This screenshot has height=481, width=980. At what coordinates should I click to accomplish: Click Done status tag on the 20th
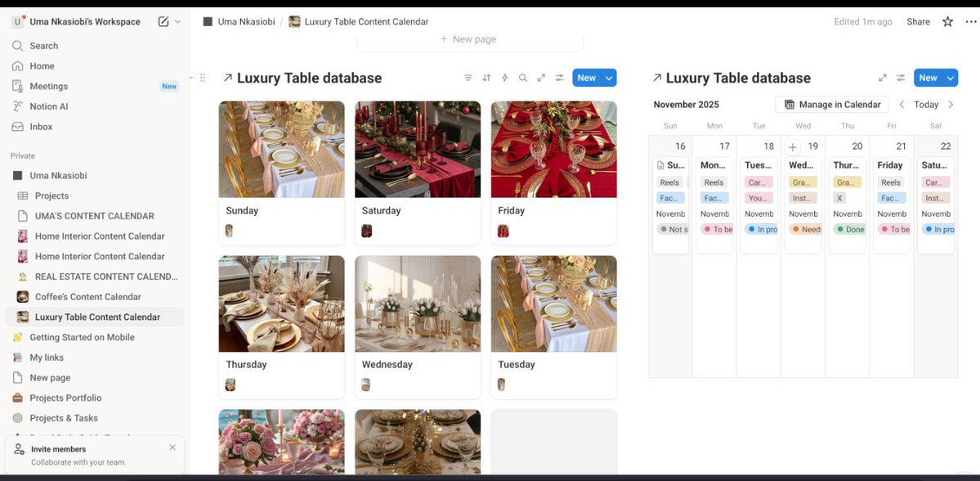[849, 230]
